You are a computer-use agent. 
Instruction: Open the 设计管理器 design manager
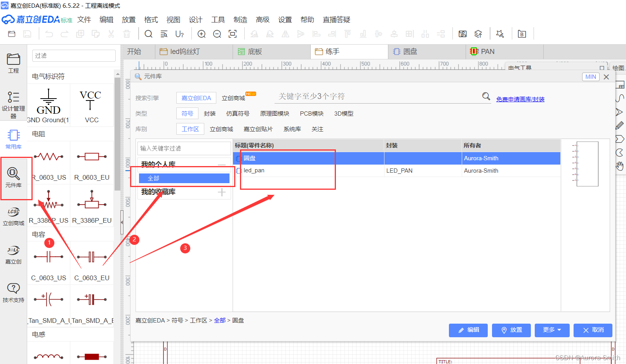13,105
